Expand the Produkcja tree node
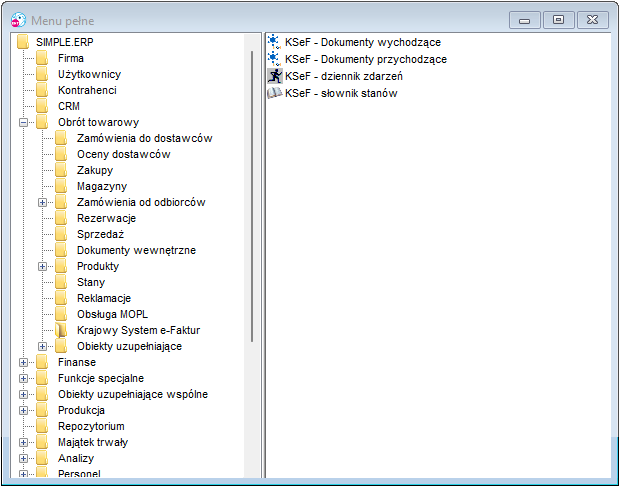The image size is (620, 487). point(23,411)
